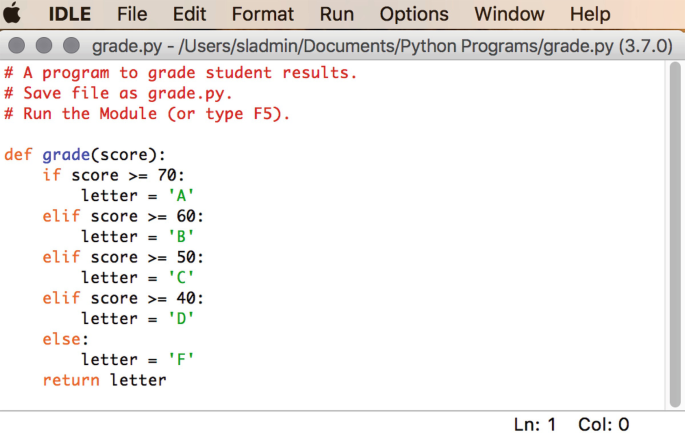Open the IDLE application menu
The image size is (685, 439).
point(70,14)
